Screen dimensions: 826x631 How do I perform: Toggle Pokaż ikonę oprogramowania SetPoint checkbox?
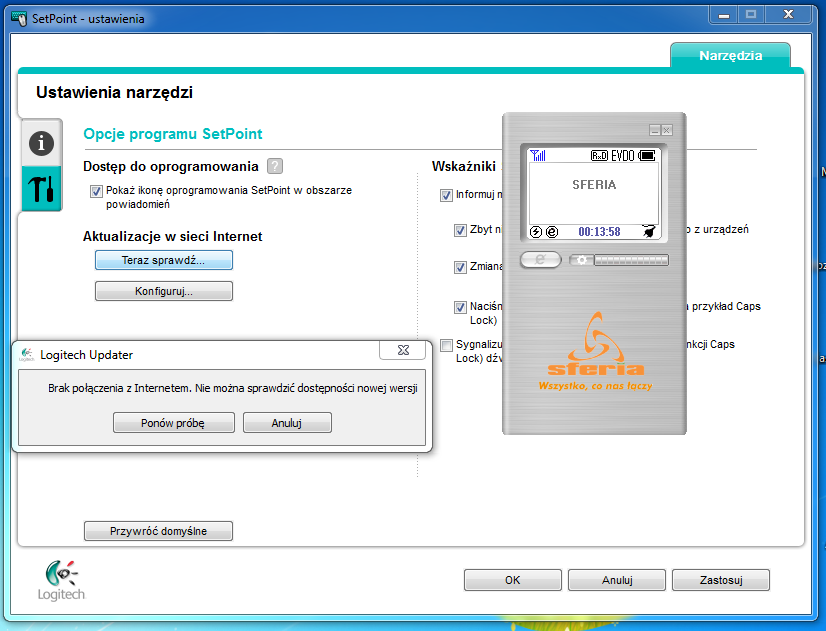(x=96, y=191)
